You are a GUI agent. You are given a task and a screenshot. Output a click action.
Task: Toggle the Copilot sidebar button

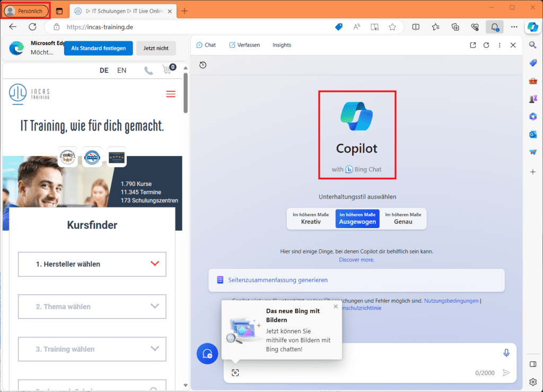click(532, 27)
